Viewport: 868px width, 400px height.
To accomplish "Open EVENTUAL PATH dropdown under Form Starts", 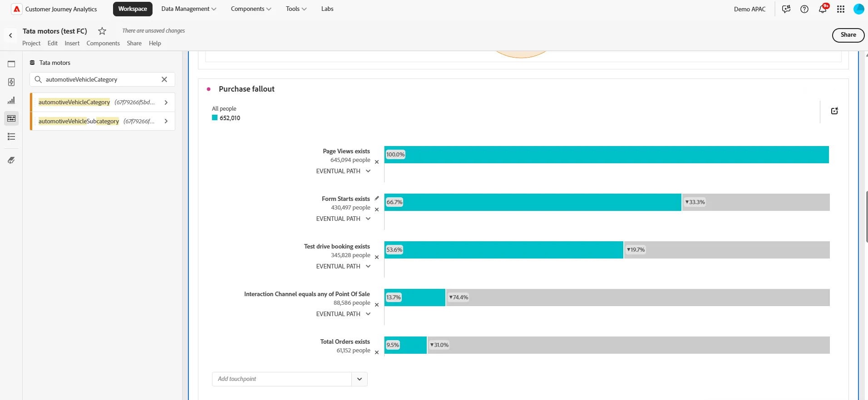I will (344, 219).
